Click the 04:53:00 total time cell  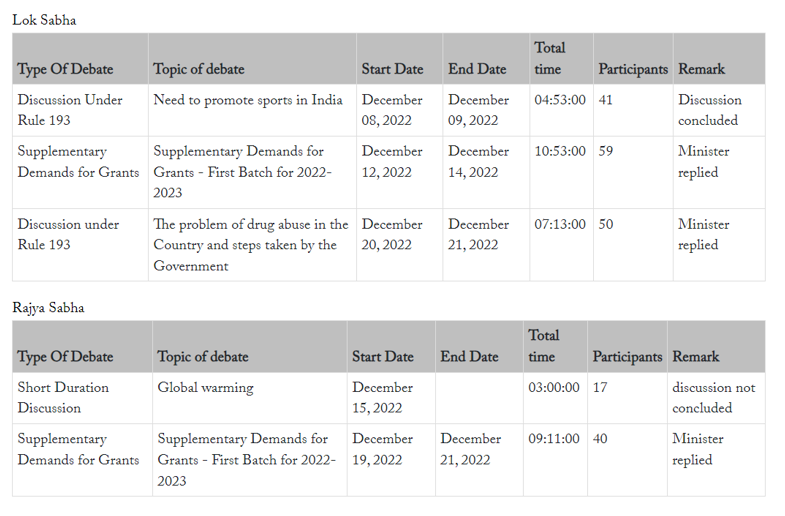(x=561, y=110)
